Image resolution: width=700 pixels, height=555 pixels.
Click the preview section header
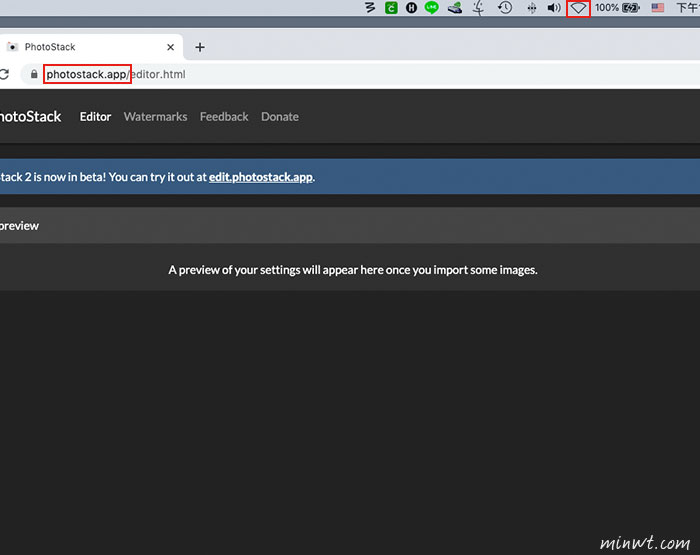(x=350, y=225)
